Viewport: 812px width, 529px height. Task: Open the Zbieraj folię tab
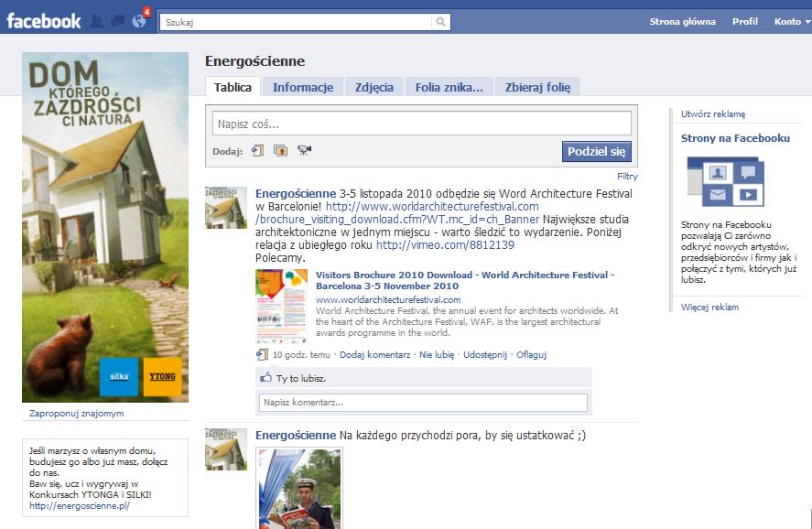coord(537,87)
